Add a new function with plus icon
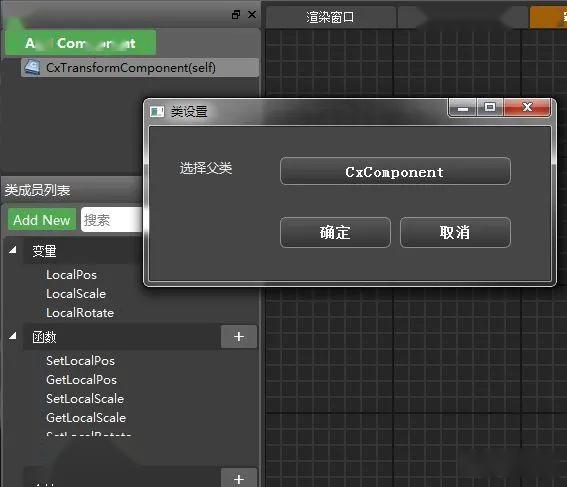 click(x=239, y=337)
